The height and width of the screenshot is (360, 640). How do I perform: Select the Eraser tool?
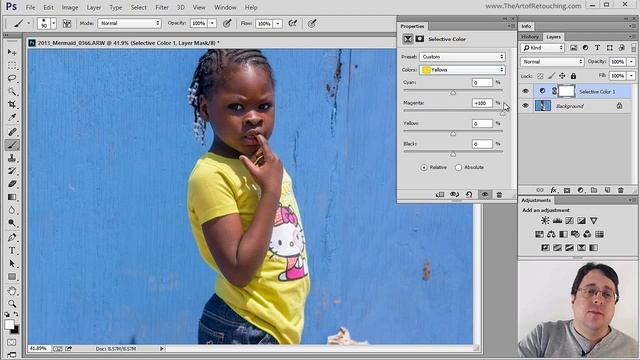[x=12, y=184]
